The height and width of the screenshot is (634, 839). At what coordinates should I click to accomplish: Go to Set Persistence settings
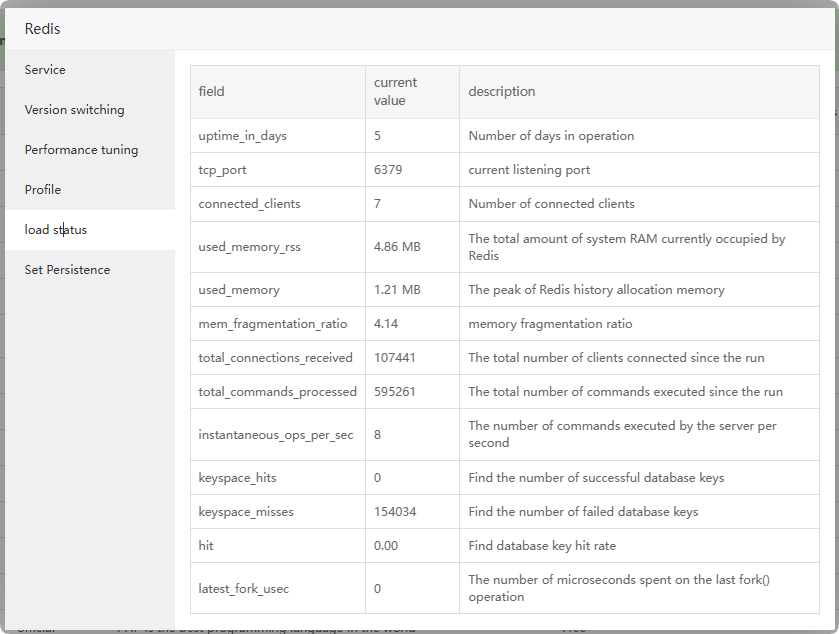(67, 270)
